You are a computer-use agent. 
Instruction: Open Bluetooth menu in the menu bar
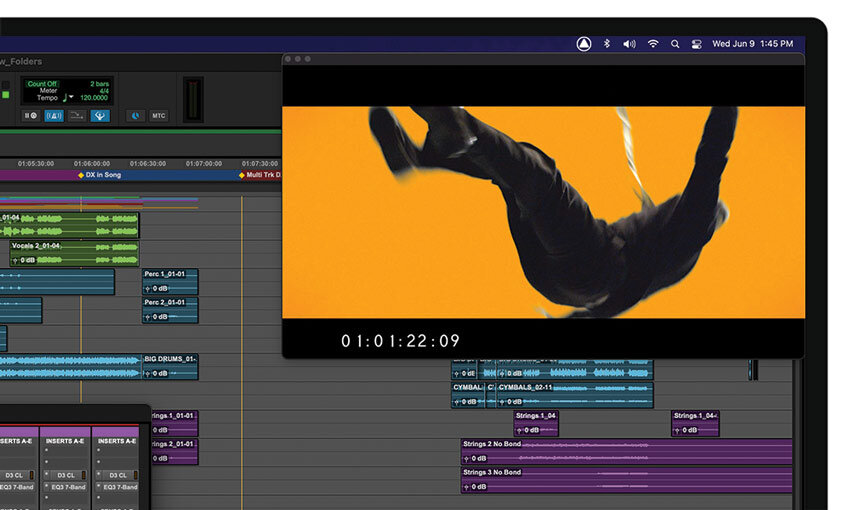tap(607, 44)
